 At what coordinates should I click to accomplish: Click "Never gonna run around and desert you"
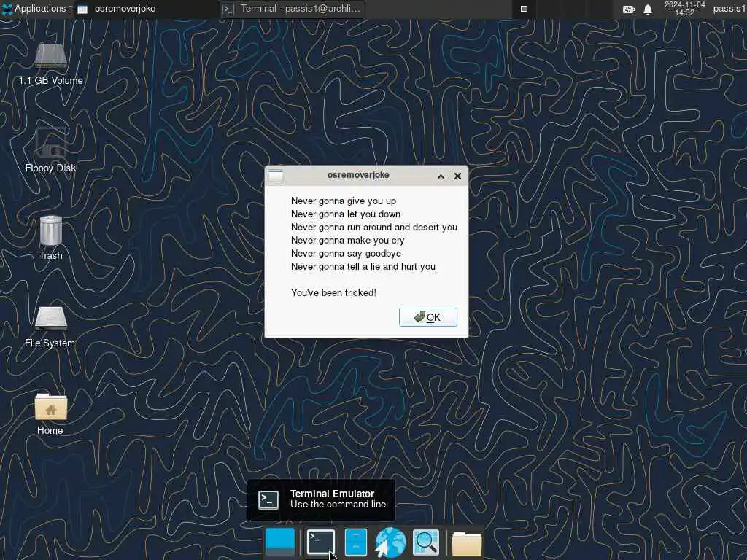(374, 227)
